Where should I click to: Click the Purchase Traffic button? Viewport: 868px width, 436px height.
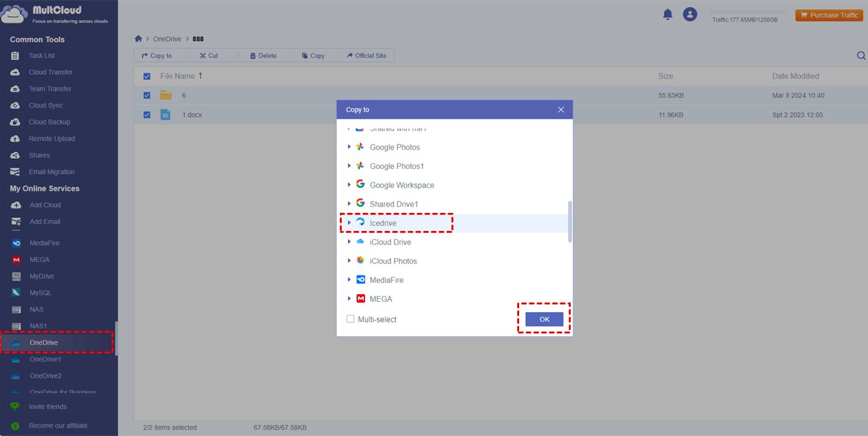pyautogui.click(x=829, y=15)
